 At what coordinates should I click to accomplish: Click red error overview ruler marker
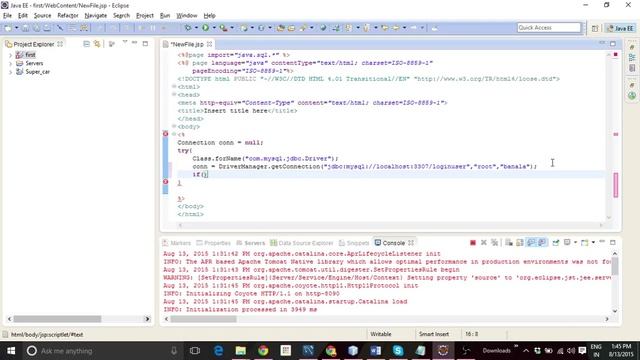[616, 55]
